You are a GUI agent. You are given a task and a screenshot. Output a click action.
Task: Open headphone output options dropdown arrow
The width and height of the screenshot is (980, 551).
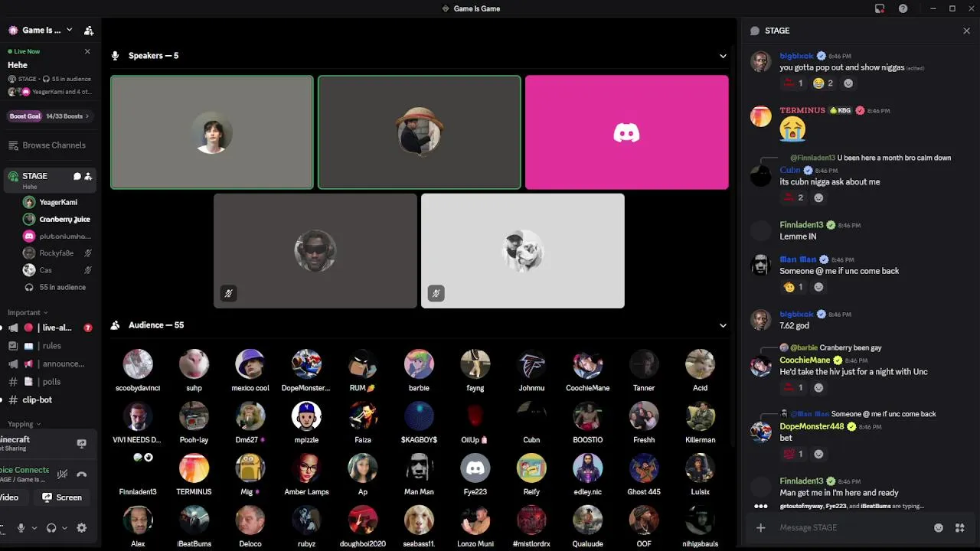click(x=64, y=528)
